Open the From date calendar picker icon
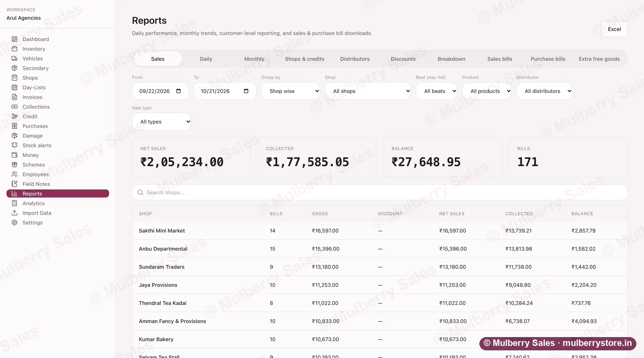The height and width of the screenshot is (358, 644). pos(179,91)
